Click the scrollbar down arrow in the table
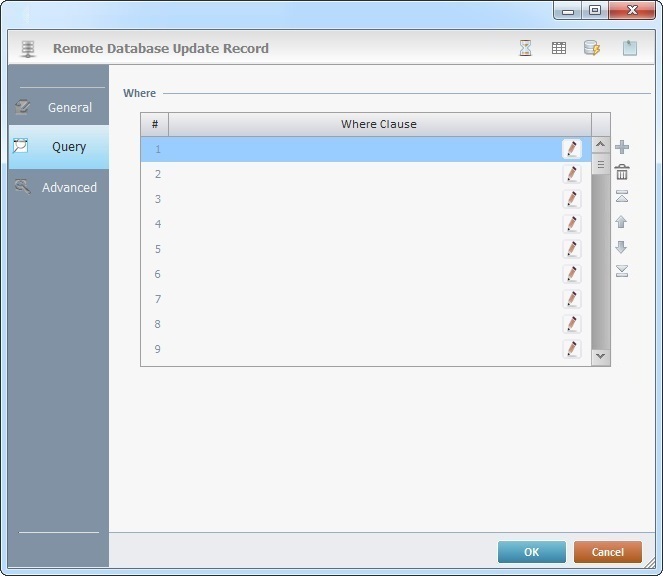Screen dimensions: 663x576 600,355
